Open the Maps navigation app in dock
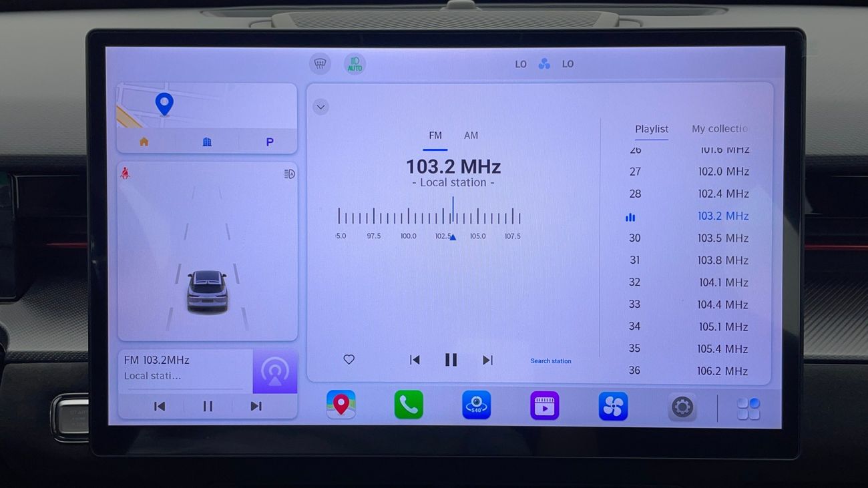This screenshot has height=488, width=868. [341, 405]
